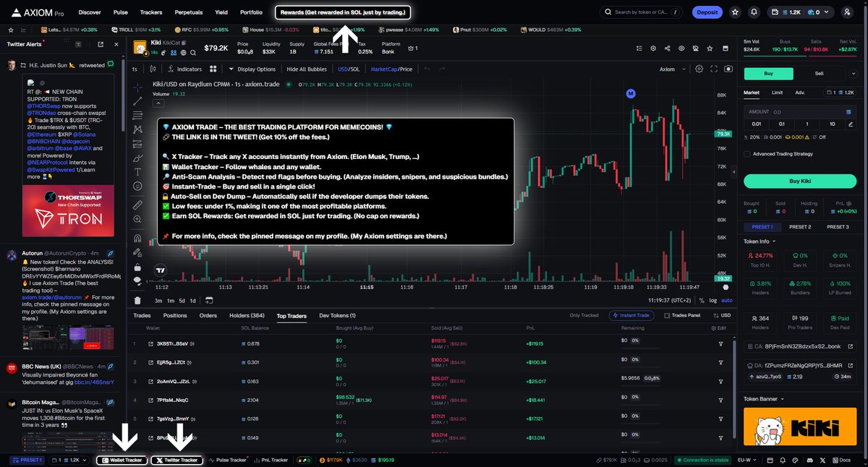This screenshot has height=467, width=868.
Task: Select the zoom-in magnifier chart tool
Action: point(137,220)
